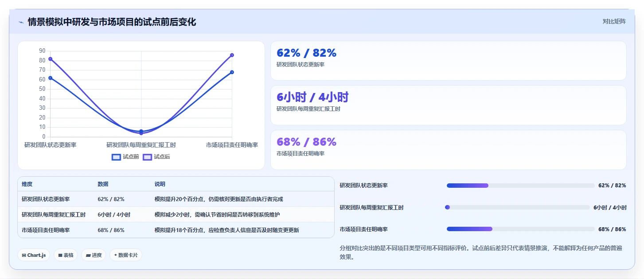This screenshot has width=644, height=279.
Task: Click the 数据 table column header
Action: point(103,184)
